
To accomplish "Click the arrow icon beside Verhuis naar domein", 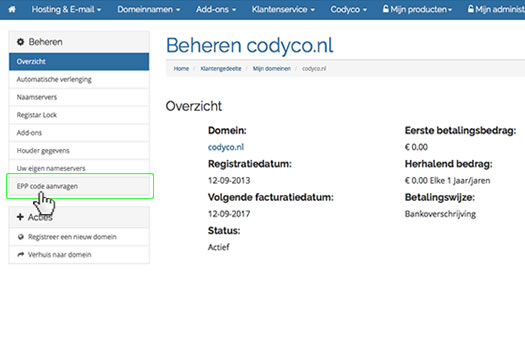I will [x=21, y=255].
